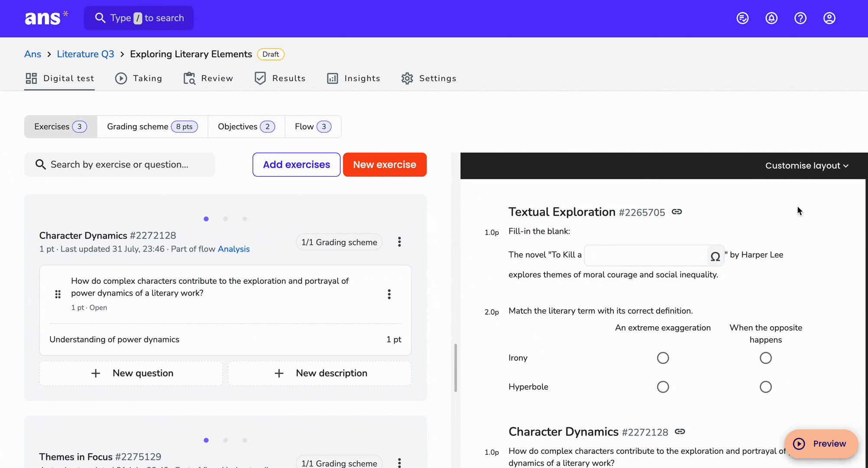Viewport: 868px width, 468px height.
Task: Open the user account profile icon
Action: click(x=829, y=18)
